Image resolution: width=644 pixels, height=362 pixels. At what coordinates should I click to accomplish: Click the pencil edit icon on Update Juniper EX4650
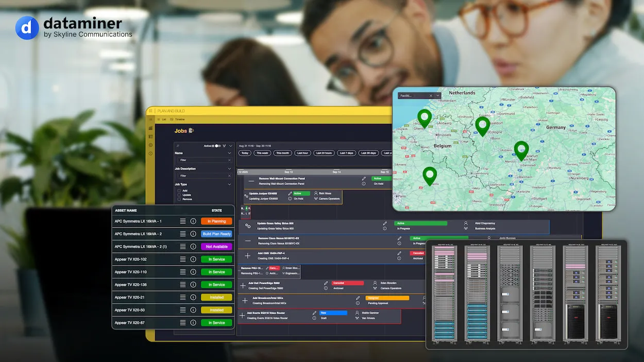[290, 194]
